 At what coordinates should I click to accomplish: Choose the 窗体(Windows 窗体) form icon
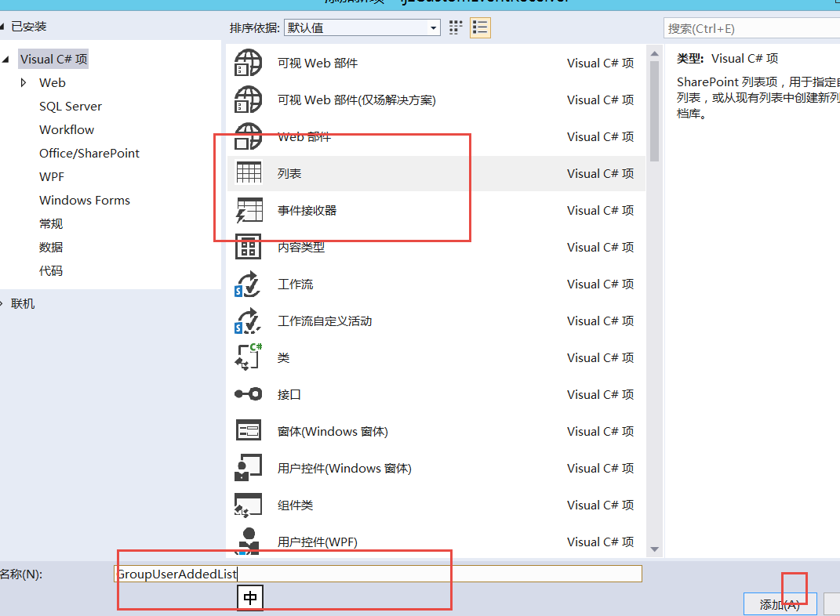(249, 431)
